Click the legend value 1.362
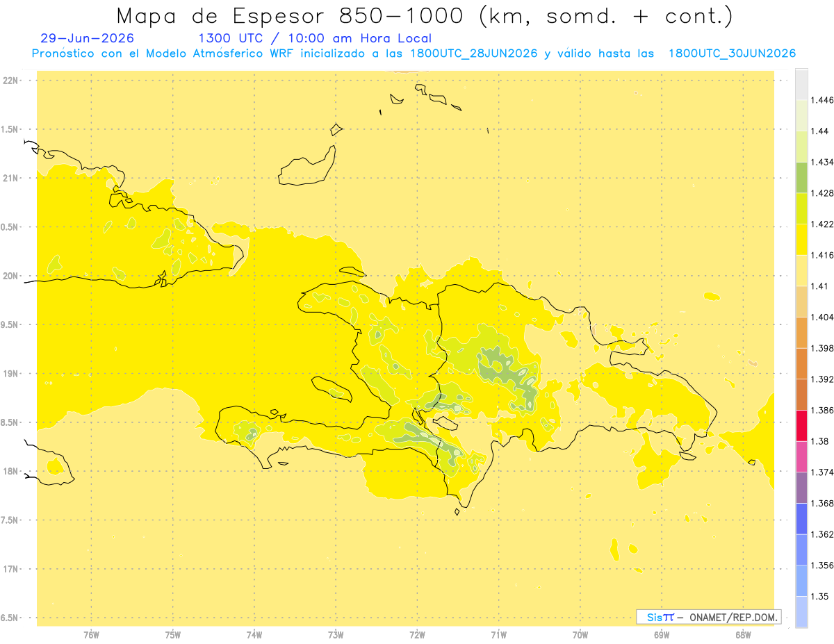This screenshot has width=834, height=644. (x=821, y=534)
